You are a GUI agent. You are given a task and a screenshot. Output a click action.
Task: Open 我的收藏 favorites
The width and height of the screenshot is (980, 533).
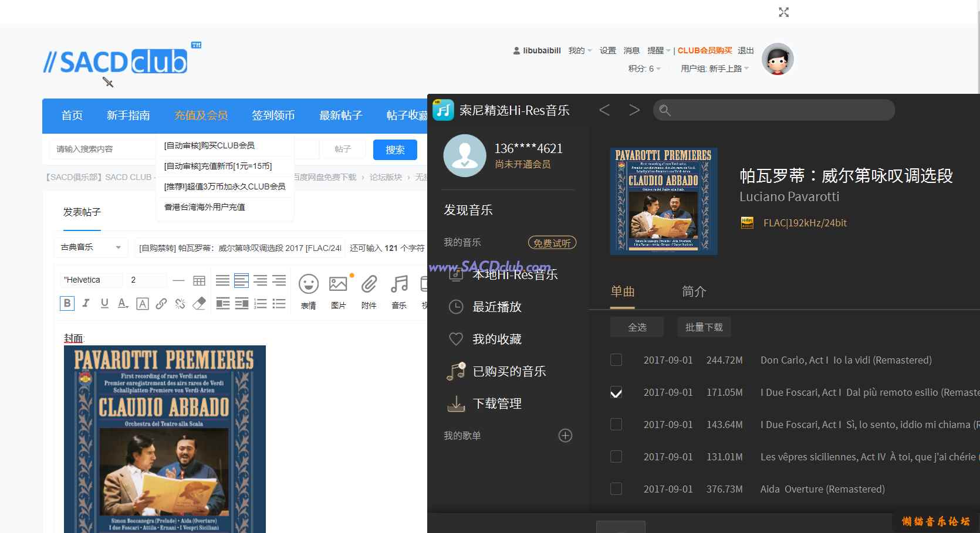tap(485, 339)
